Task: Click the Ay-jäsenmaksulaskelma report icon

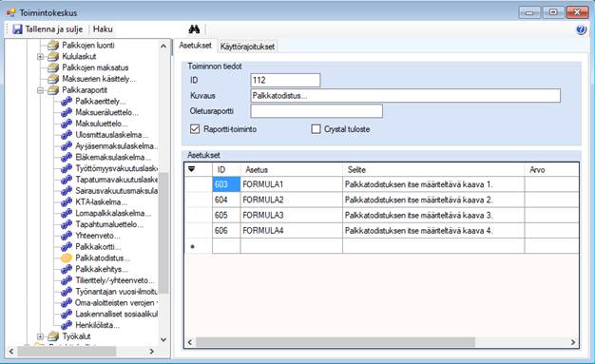Action: 67,146
